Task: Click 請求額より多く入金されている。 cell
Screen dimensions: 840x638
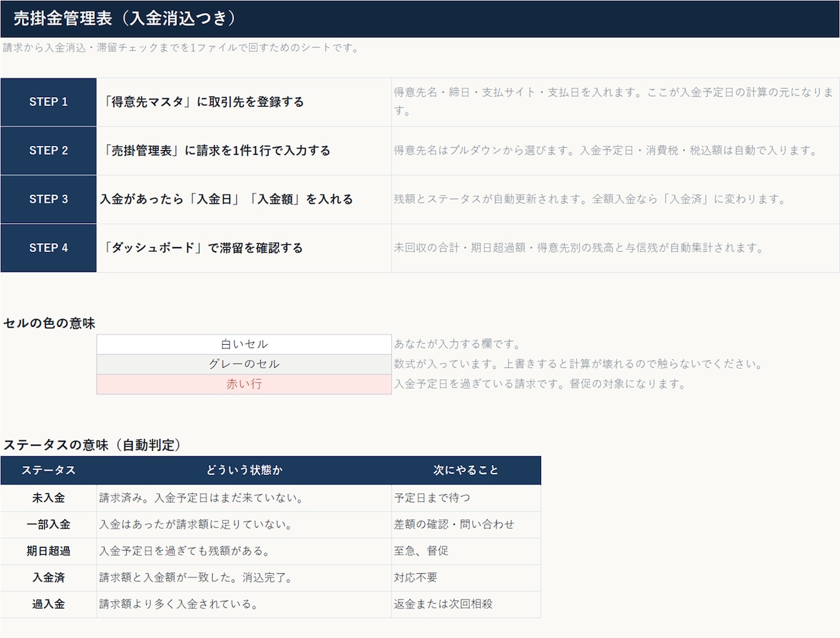Action: pyautogui.click(x=244, y=604)
